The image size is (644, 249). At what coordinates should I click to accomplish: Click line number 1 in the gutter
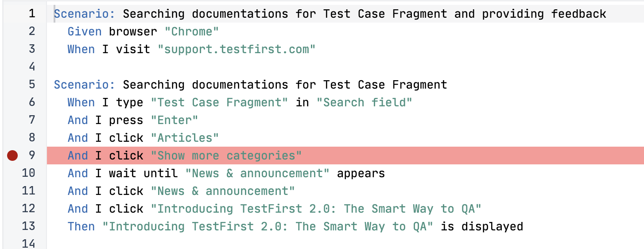pos(32,14)
